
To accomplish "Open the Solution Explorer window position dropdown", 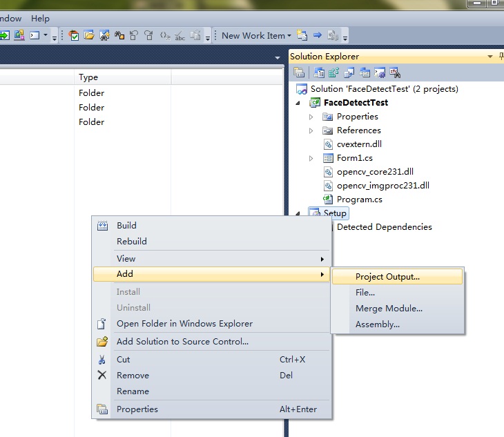I will (x=490, y=57).
